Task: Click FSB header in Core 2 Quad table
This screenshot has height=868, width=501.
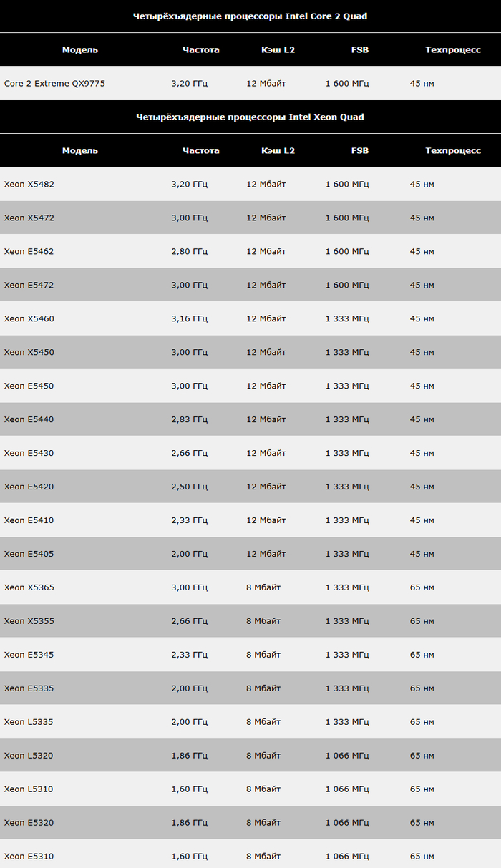Action: [x=360, y=50]
